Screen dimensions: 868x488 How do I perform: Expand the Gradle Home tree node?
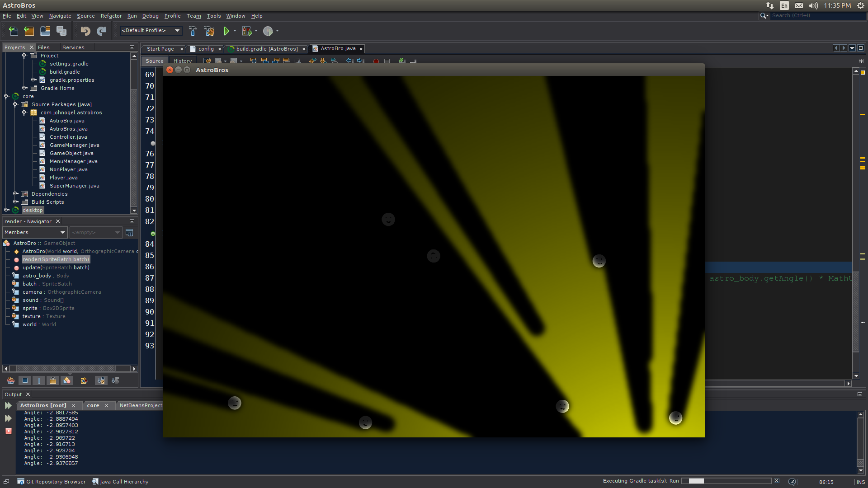24,88
